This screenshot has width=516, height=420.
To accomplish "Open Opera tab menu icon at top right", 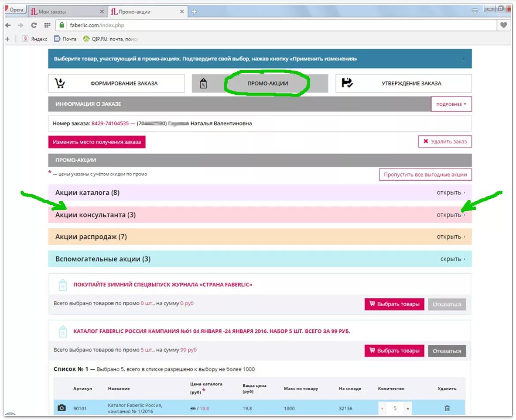I will pos(475,11).
